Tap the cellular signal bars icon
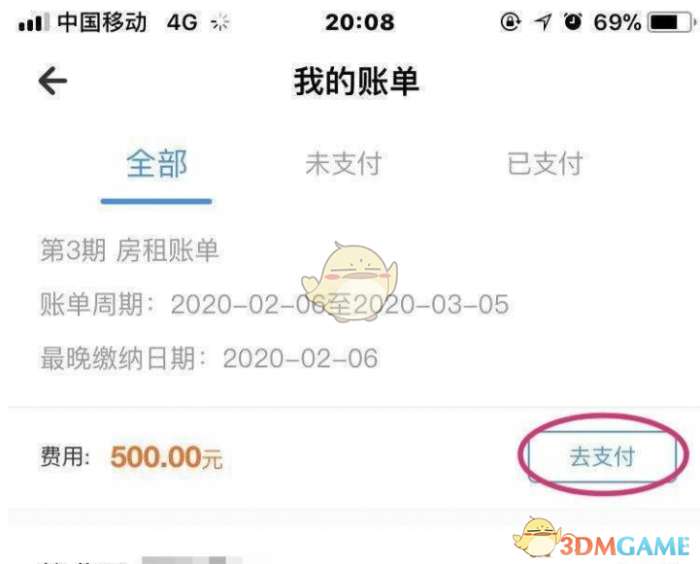700x564 pixels. click(33, 22)
